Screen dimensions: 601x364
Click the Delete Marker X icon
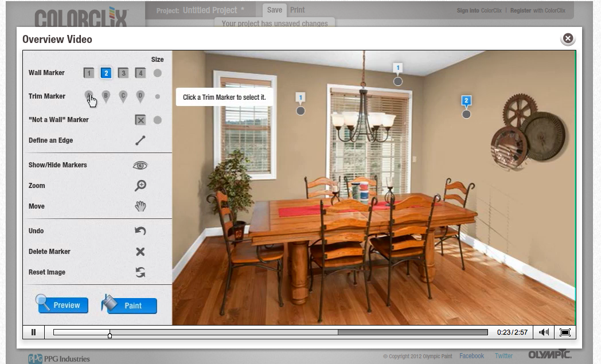[x=141, y=251]
